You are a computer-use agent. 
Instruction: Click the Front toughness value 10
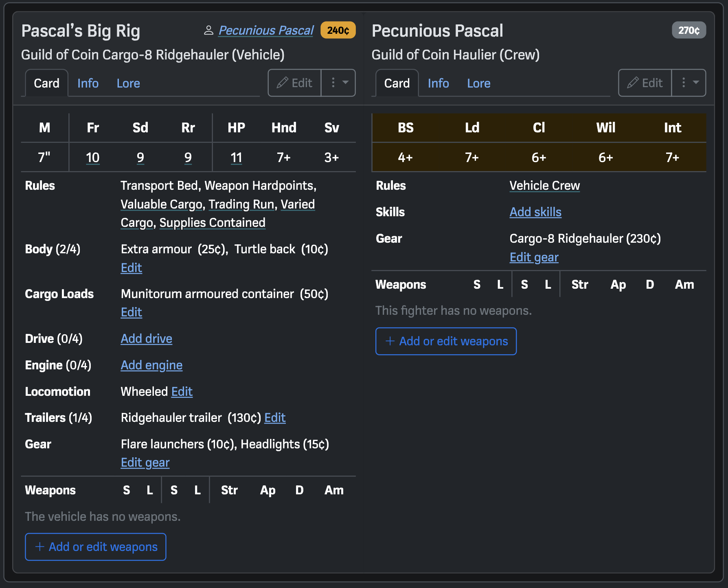pos(93,158)
